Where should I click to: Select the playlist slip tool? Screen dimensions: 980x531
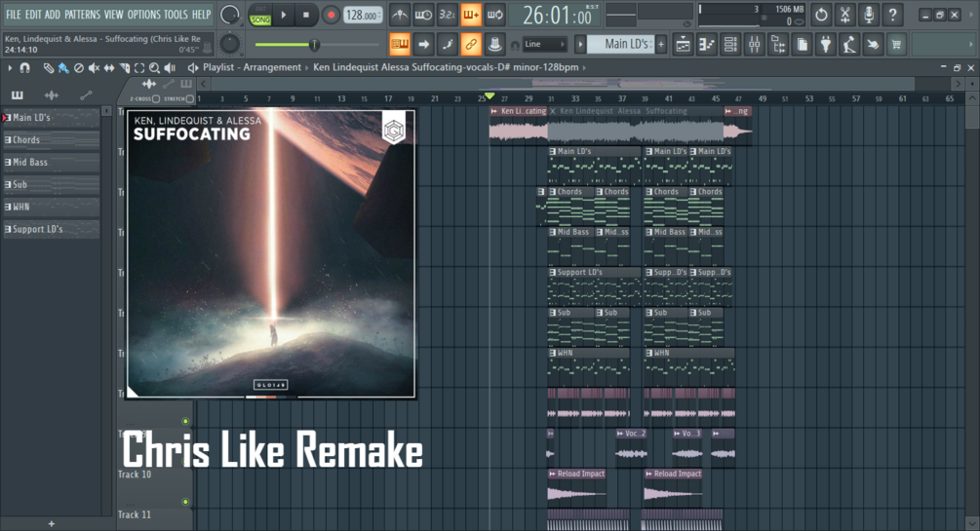pyautogui.click(x=109, y=67)
